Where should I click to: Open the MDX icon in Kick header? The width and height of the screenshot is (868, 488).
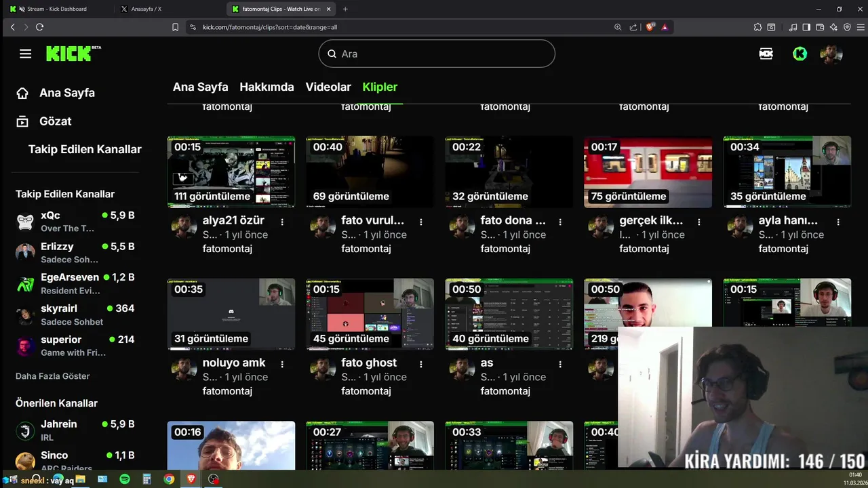pyautogui.click(x=766, y=54)
